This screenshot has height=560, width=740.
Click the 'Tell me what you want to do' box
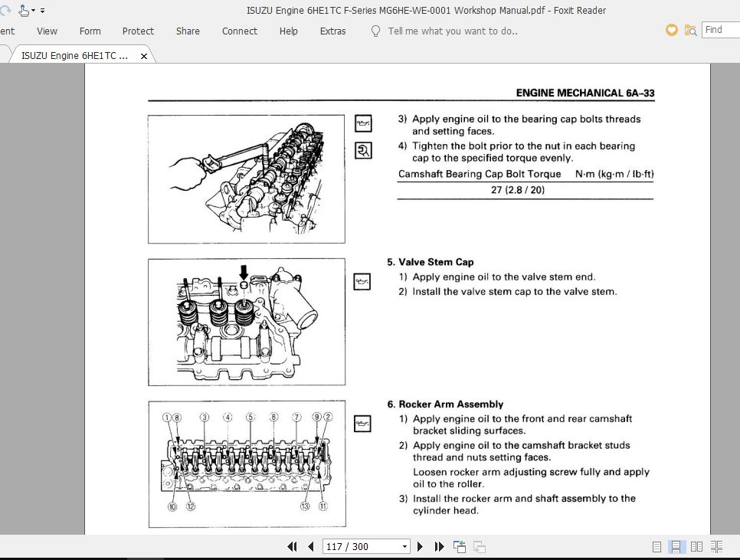tap(453, 31)
